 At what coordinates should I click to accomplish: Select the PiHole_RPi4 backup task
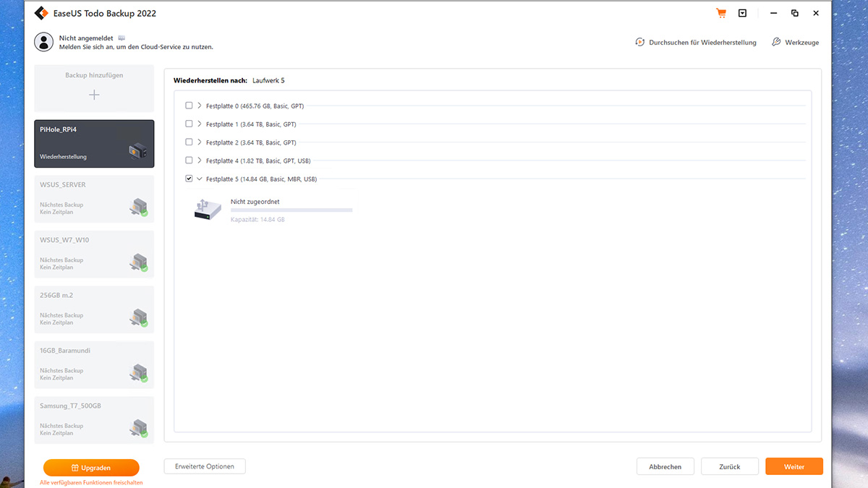[x=94, y=143]
